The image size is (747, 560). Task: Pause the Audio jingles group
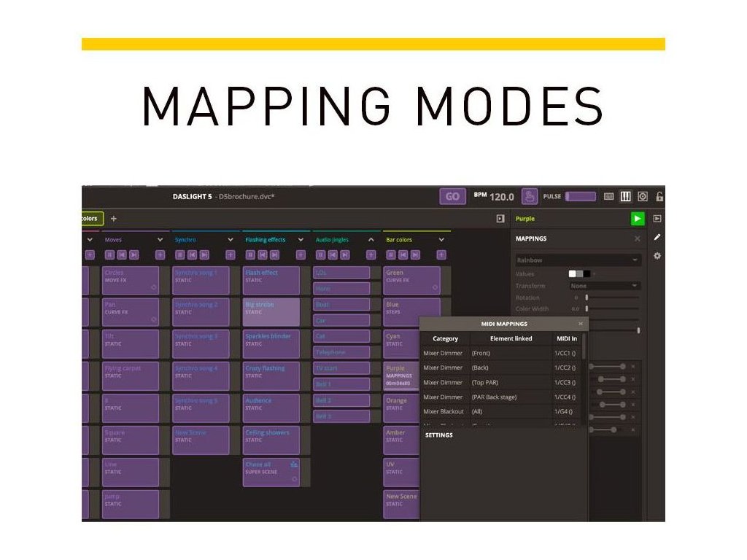coord(321,254)
